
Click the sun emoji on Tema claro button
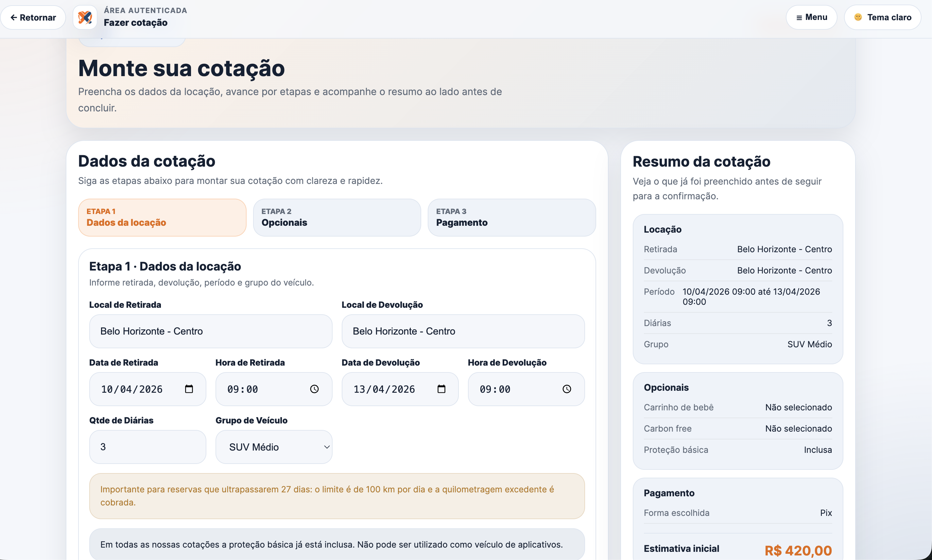(x=858, y=17)
